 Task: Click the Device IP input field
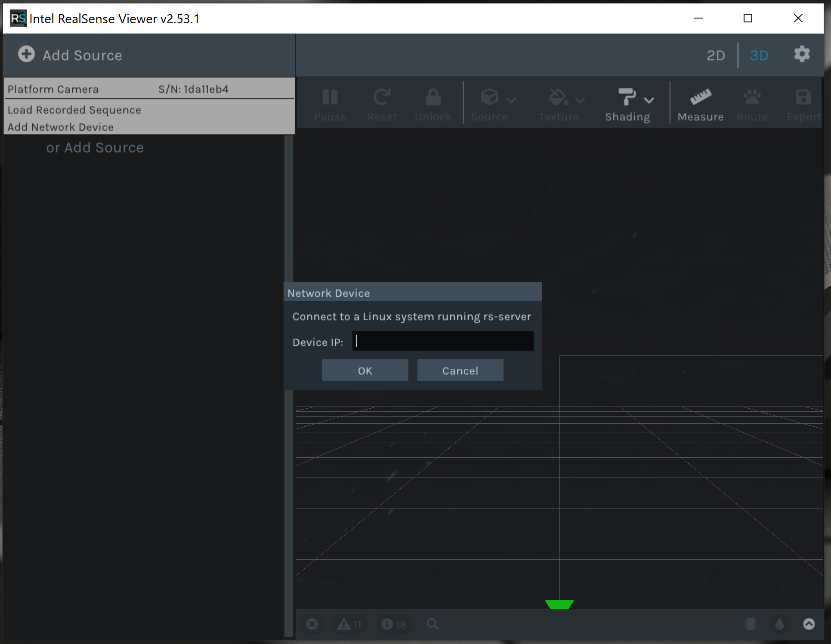[442, 341]
